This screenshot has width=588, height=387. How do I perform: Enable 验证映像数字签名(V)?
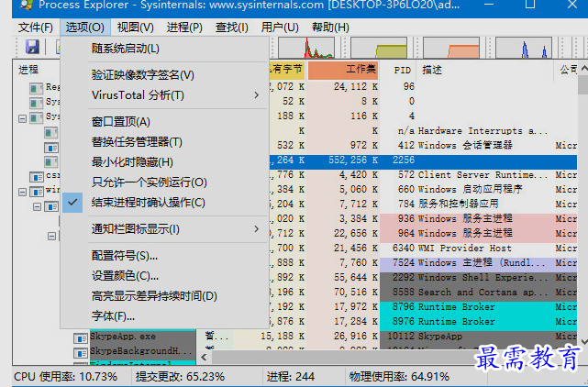point(165,74)
